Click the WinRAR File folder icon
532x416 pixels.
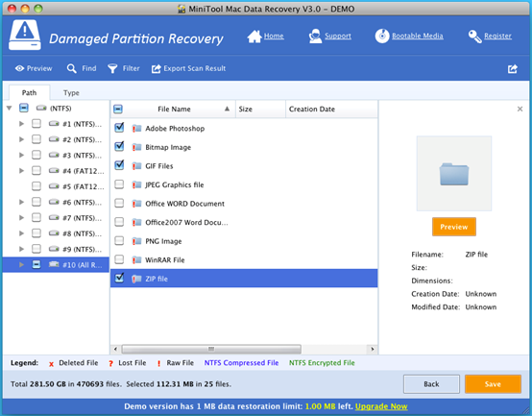click(136, 260)
